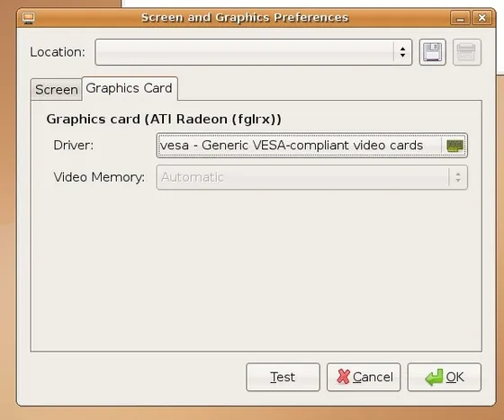
Task: Click inside the empty Location field
Action: pos(244,52)
